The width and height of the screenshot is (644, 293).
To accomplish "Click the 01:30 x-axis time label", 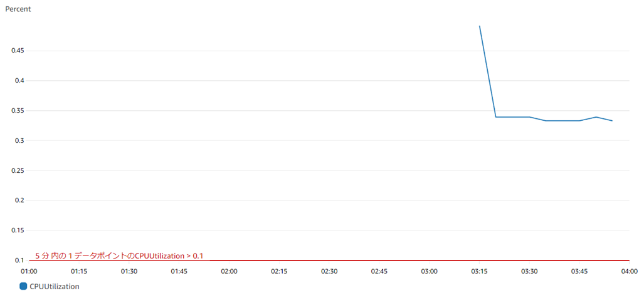I will [x=129, y=272].
